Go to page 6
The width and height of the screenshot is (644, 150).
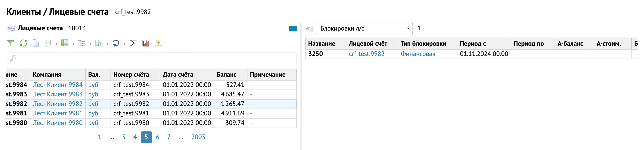click(x=157, y=137)
